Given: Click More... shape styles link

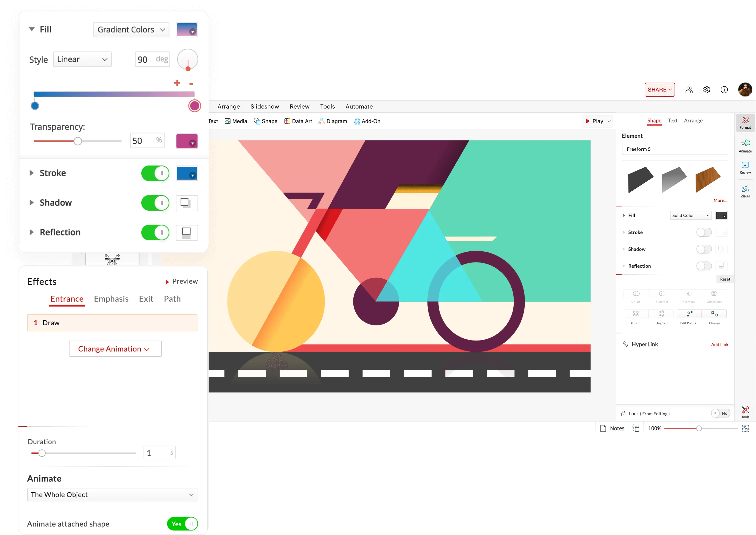Looking at the screenshot, I should click(x=720, y=200).
